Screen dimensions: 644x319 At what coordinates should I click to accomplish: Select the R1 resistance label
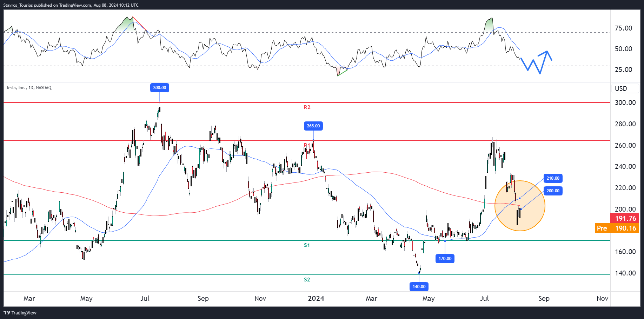pyautogui.click(x=307, y=145)
